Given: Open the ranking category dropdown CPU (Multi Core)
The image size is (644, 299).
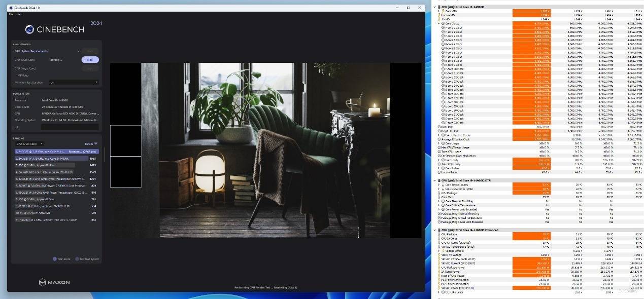Looking at the screenshot, I should [x=29, y=144].
